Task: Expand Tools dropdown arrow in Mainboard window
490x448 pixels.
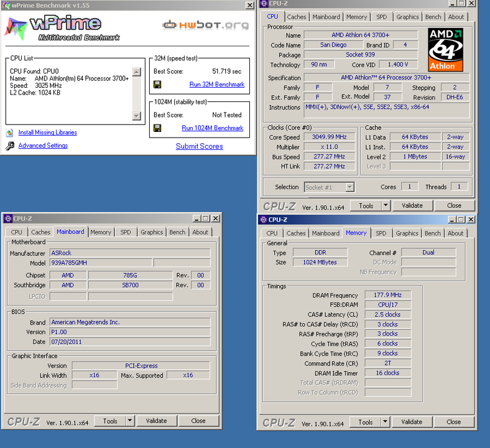Action: (x=130, y=421)
